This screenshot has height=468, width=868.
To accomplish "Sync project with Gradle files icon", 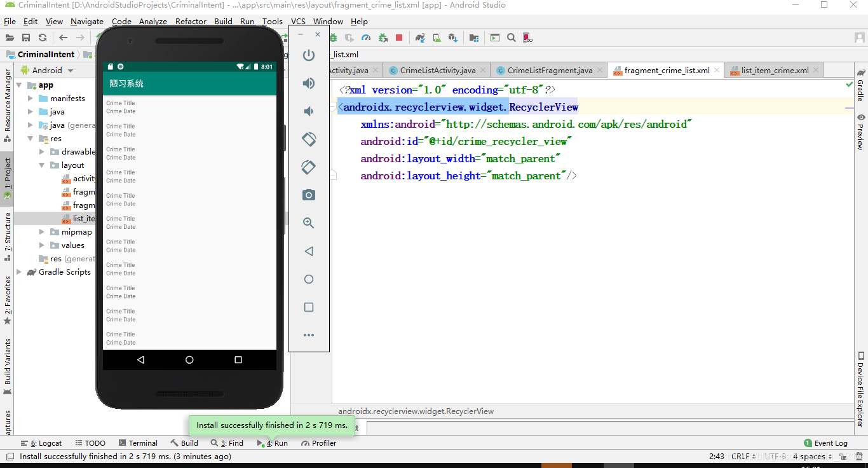I will (420, 38).
